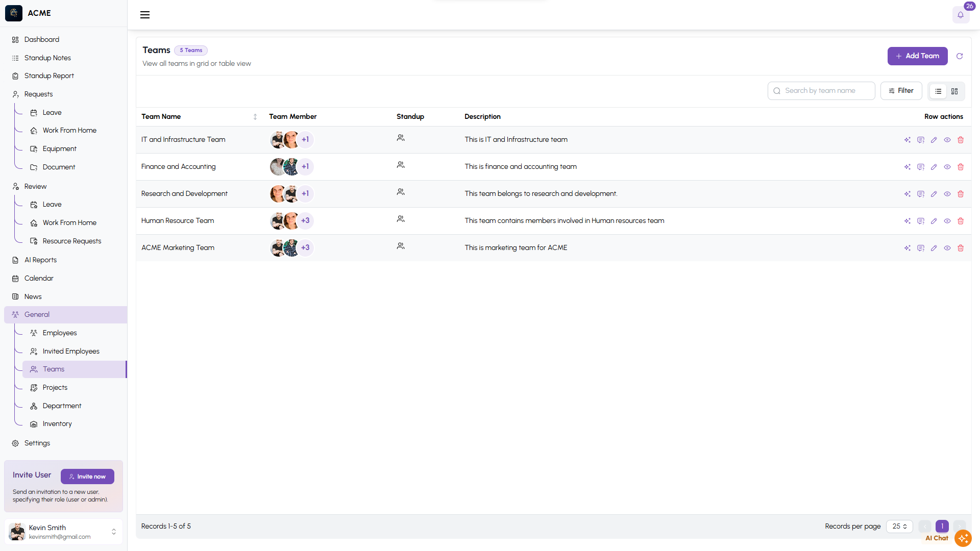Toggle the hamburger sidebar menu
Viewport: 980px width, 551px height.
point(145,15)
